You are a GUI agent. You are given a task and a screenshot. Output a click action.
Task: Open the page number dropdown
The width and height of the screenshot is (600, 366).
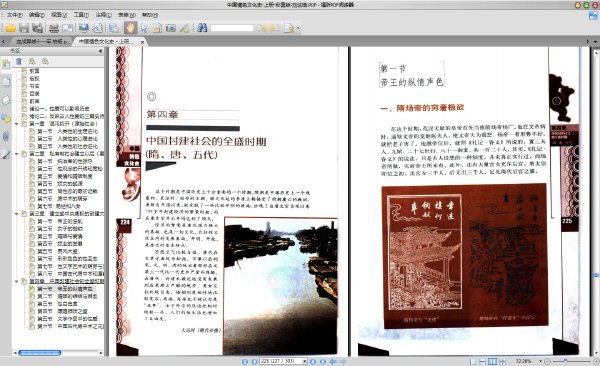305,361
